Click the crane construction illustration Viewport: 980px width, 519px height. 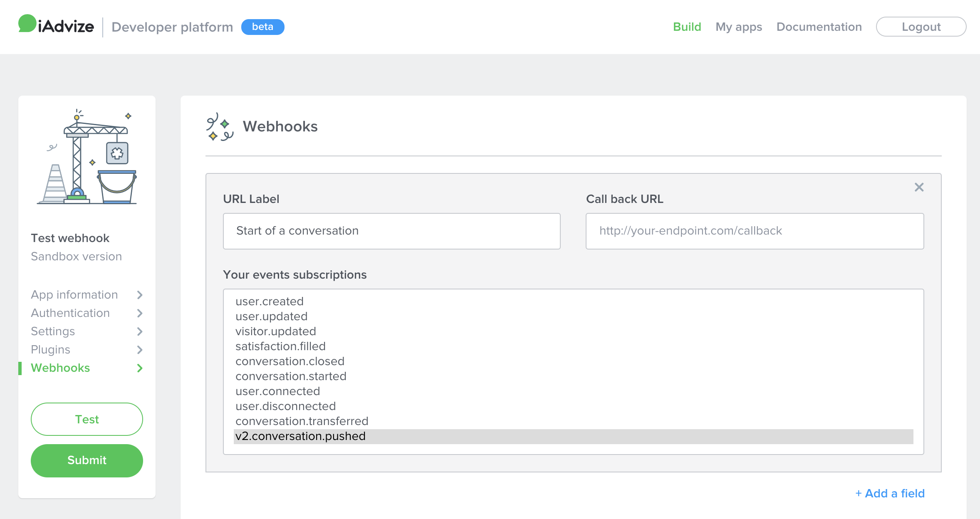click(x=87, y=158)
